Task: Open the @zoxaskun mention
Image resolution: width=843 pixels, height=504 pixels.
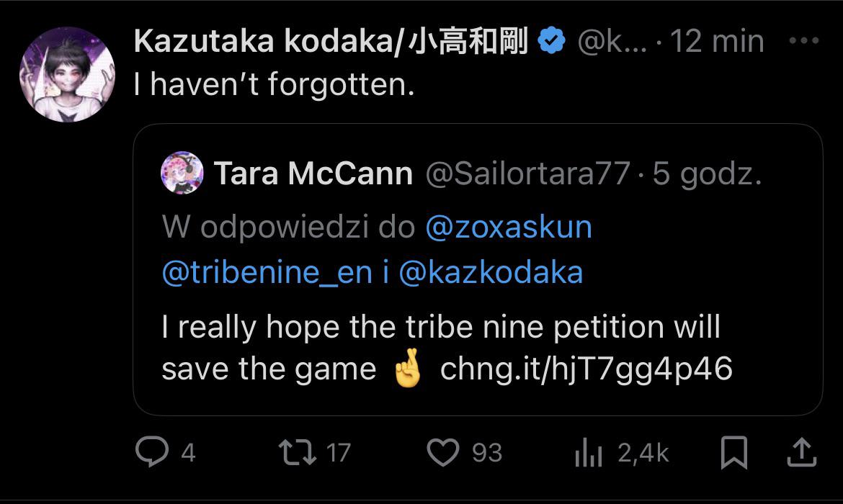Action: [509, 228]
